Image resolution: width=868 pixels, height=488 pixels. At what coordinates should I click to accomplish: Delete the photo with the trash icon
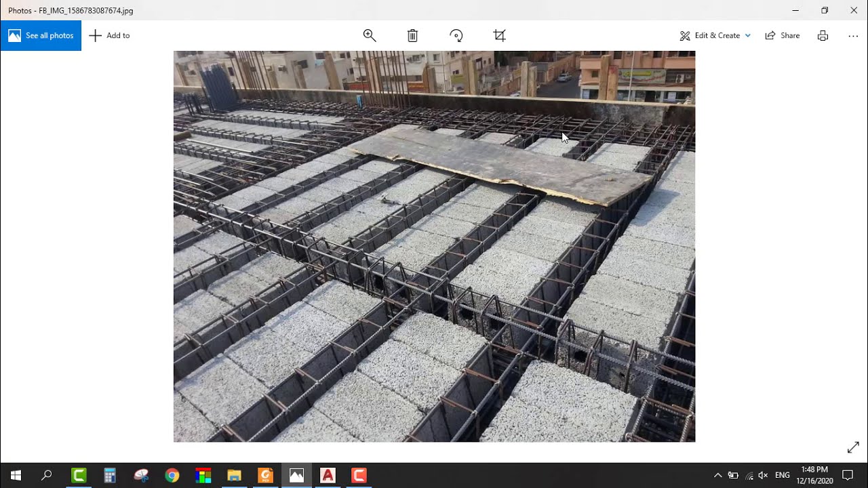(x=412, y=35)
